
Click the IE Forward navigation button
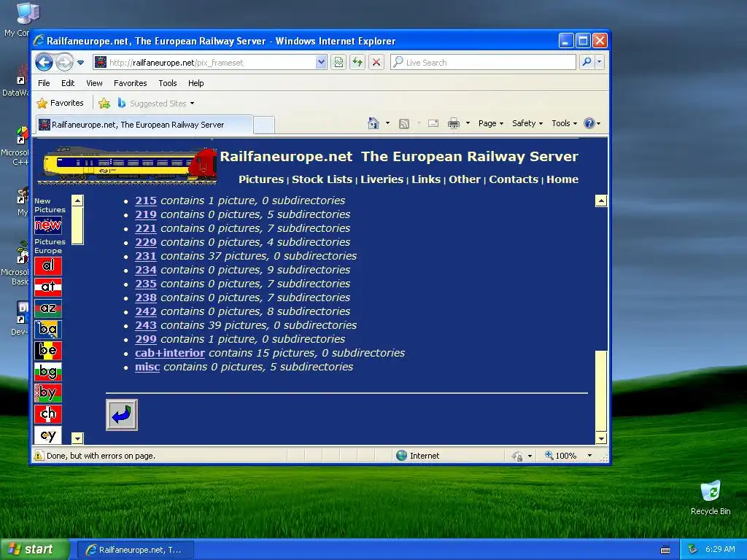(64, 62)
